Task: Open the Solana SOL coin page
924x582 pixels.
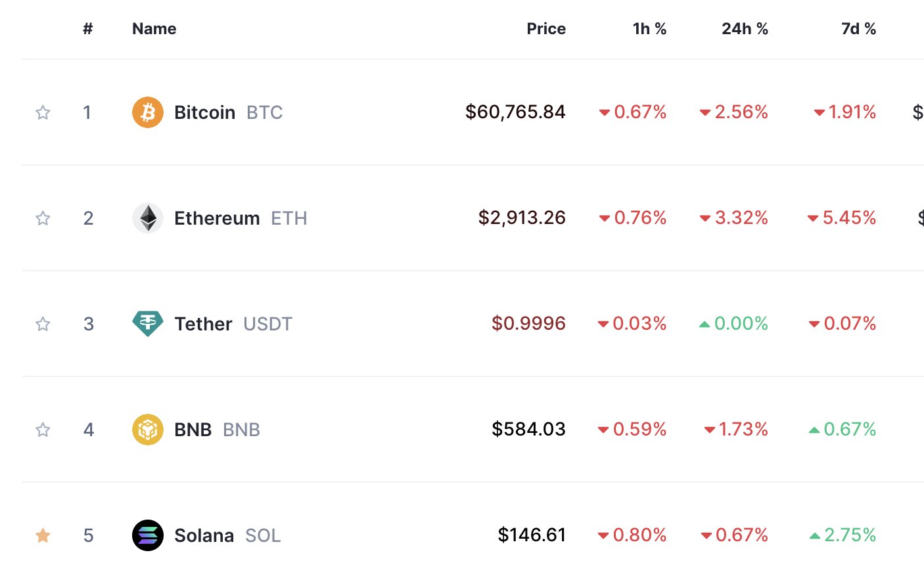Action: coord(227,535)
